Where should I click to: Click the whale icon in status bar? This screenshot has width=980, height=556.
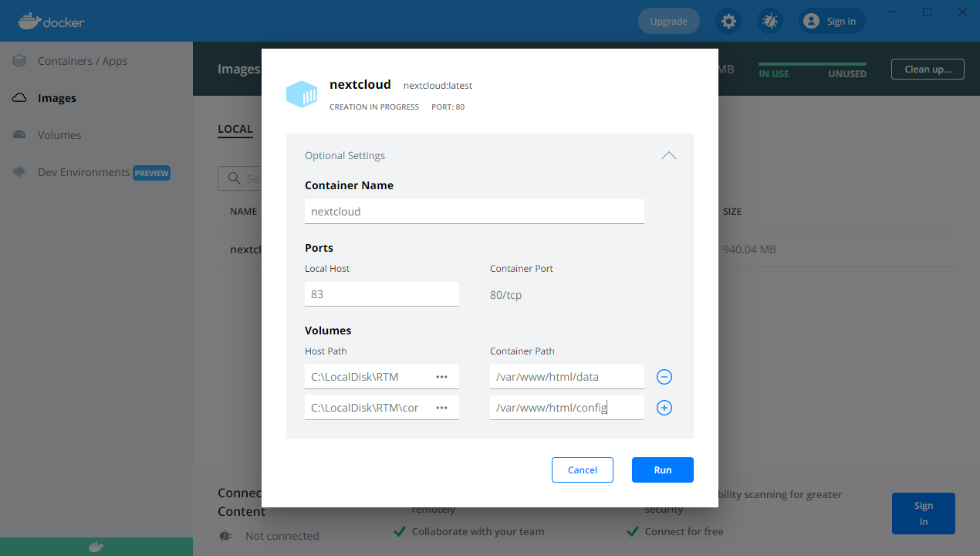(96, 547)
